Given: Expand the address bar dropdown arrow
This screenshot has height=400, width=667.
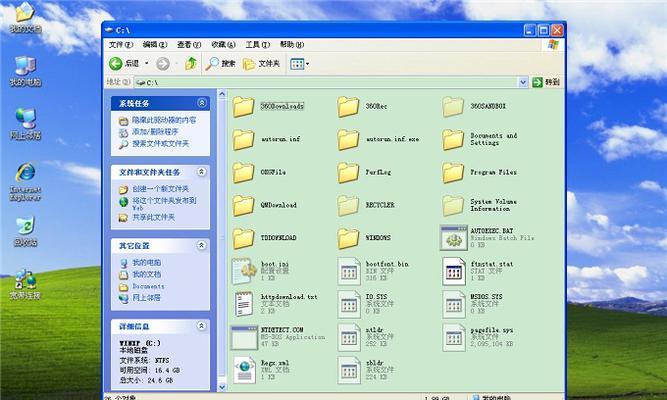Looking at the screenshot, I should (523, 82).
